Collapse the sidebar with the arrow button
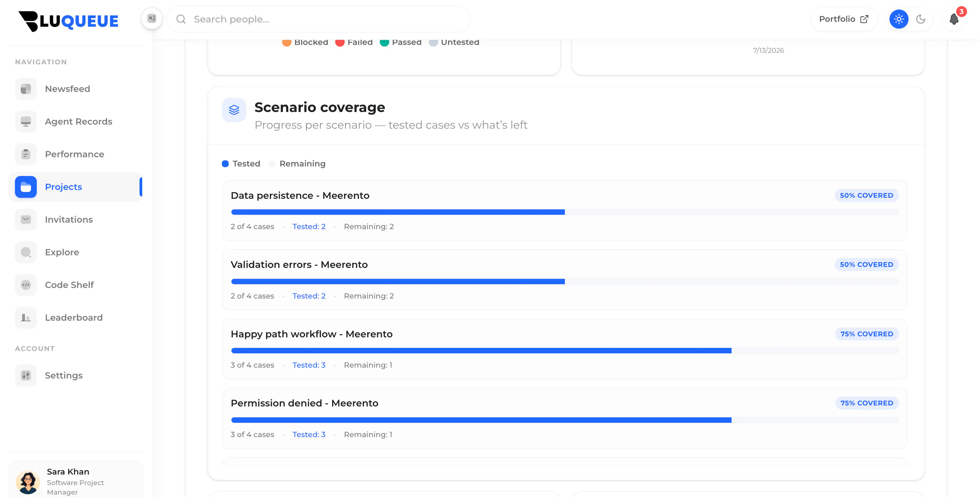The width and height of the screenshot is (980, 497). click(152, 19)
